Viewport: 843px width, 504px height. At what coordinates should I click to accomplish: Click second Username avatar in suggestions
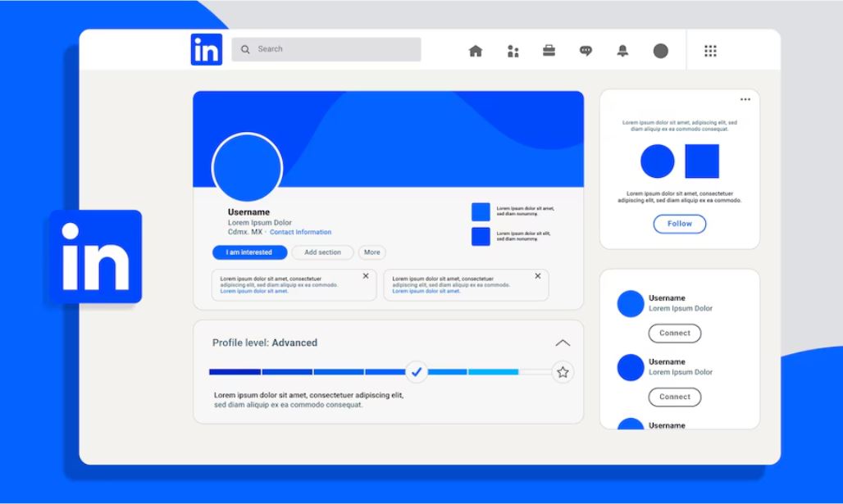point(631,367)
